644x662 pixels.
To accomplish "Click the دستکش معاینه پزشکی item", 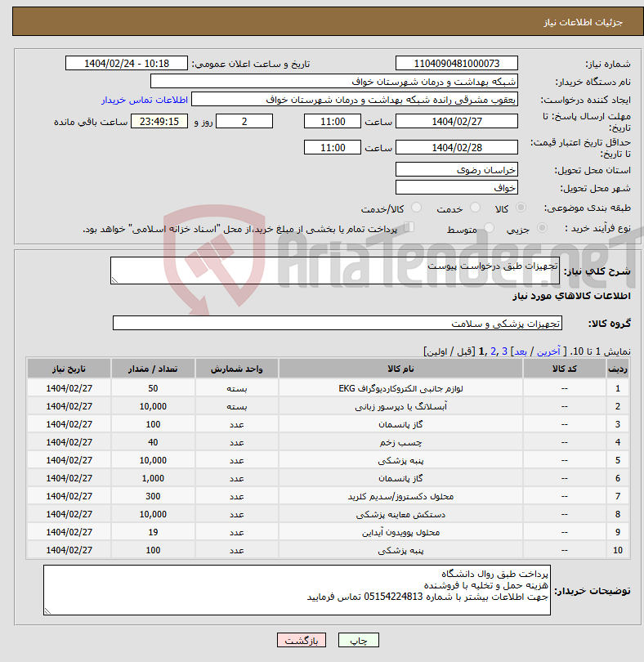I will (400, 515).
